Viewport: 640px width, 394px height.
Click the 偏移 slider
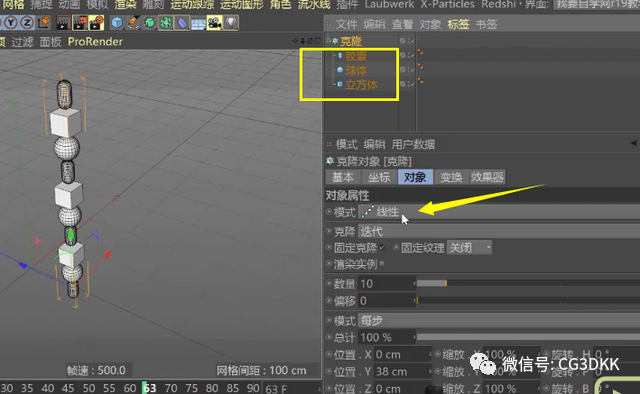(528, 301)
